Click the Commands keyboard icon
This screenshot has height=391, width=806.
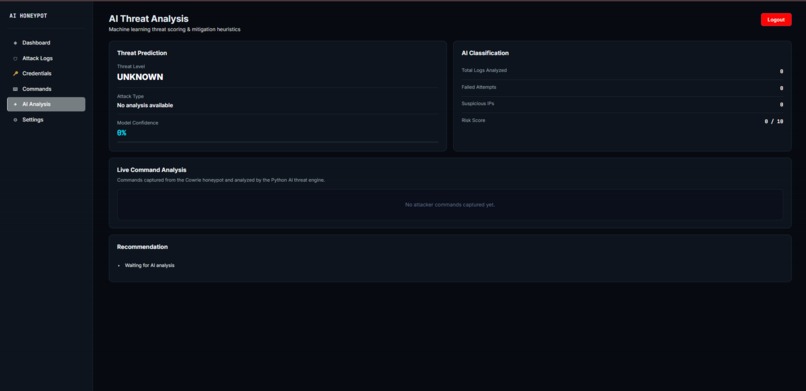(15, 89)
